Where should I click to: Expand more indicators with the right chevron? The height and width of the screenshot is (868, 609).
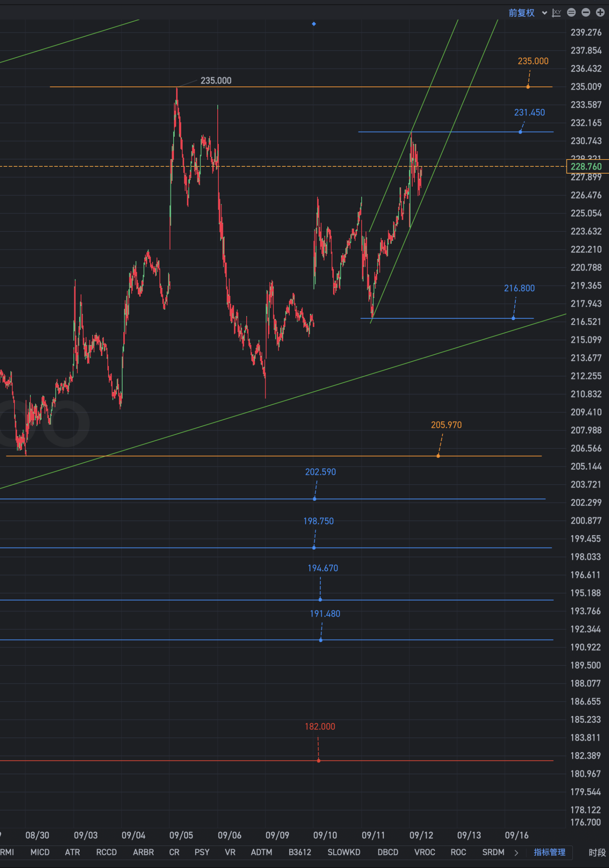pyautogui.click(x=516, y=853)
